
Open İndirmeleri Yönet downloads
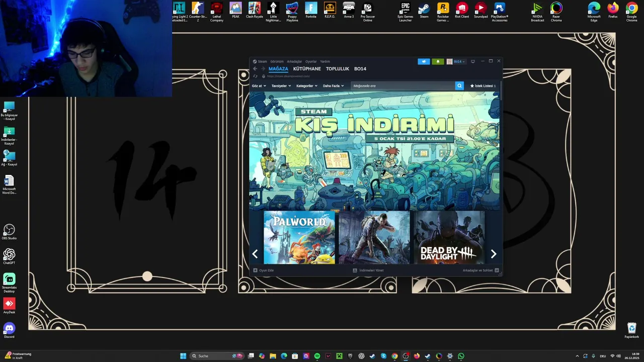(x=368, y=270)
